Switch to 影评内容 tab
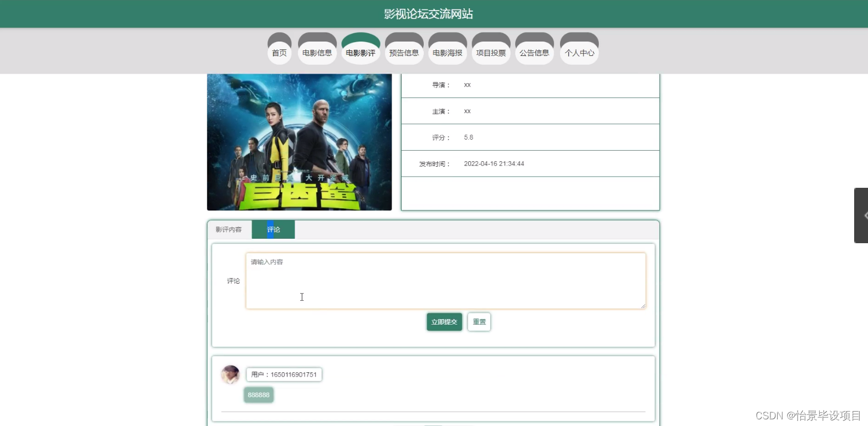868x426 pixels. [x=229, y=229]
